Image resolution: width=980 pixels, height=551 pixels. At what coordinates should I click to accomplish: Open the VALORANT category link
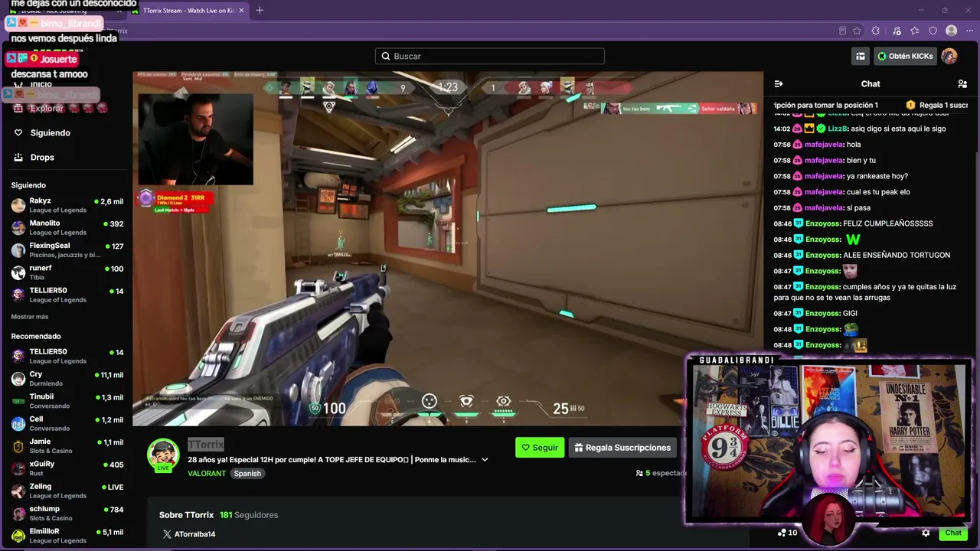(207, 473)
